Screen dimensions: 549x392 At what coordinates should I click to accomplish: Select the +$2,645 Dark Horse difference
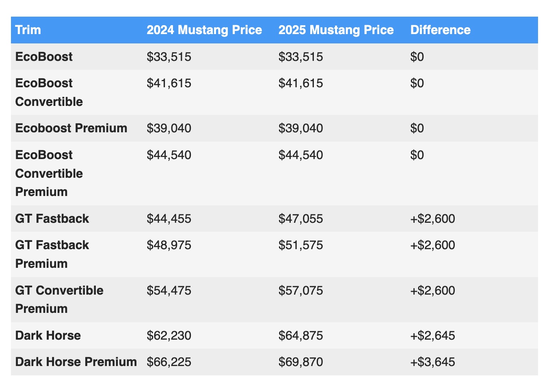click(x=432, y=336)
